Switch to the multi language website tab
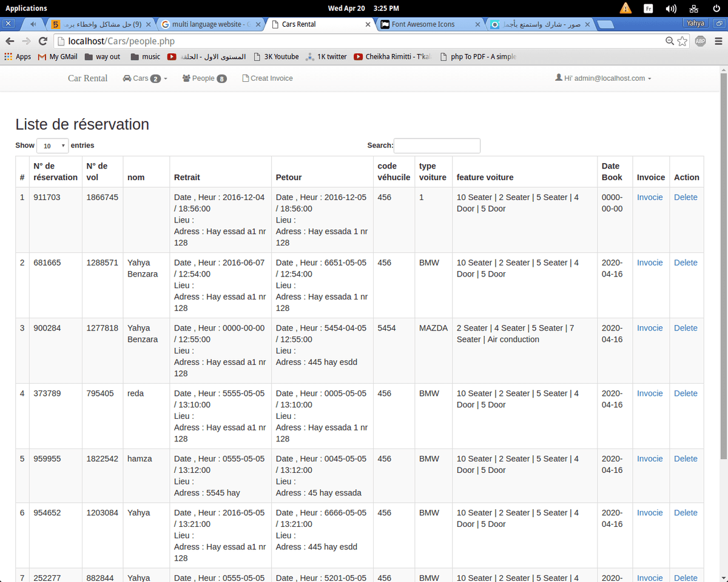Viewport: 728px width, 582px height. point(210,24)
